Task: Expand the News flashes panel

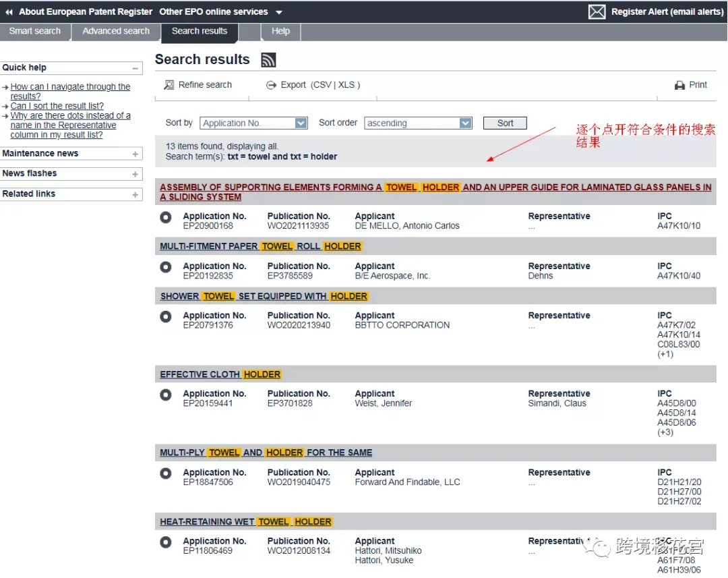Action: tap(135, 174)
